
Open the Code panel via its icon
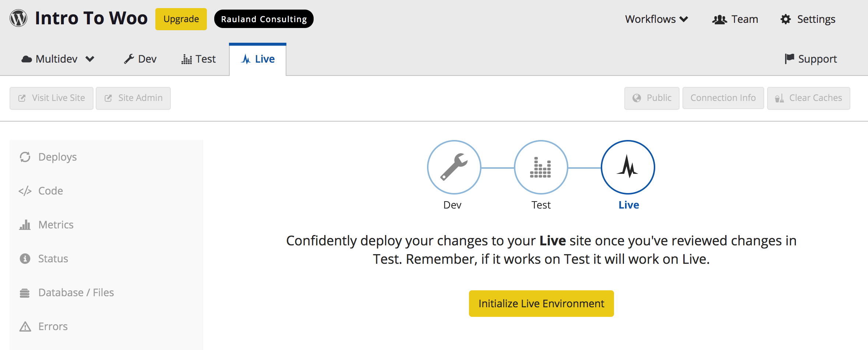(x=24, y=190)
